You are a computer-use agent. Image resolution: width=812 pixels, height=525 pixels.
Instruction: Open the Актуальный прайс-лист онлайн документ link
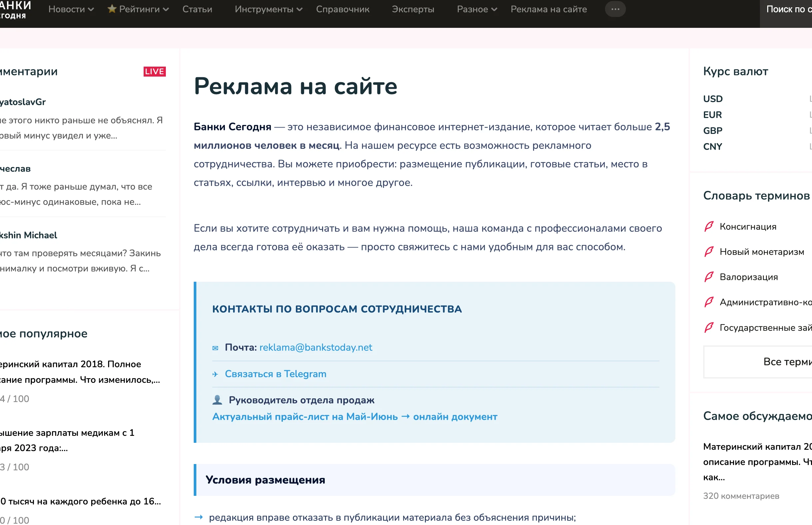(355, 417)
